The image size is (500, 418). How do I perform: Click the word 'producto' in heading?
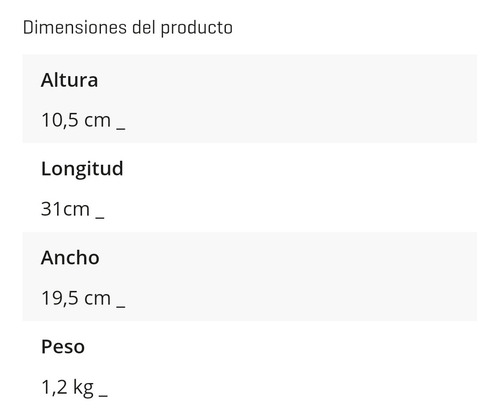coord(197,28)
